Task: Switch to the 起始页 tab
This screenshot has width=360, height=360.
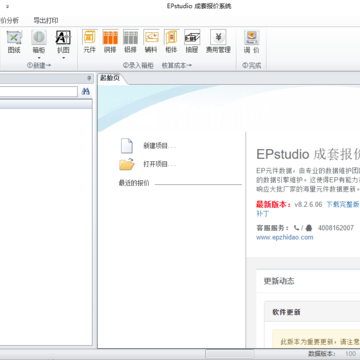Action: 109,79
